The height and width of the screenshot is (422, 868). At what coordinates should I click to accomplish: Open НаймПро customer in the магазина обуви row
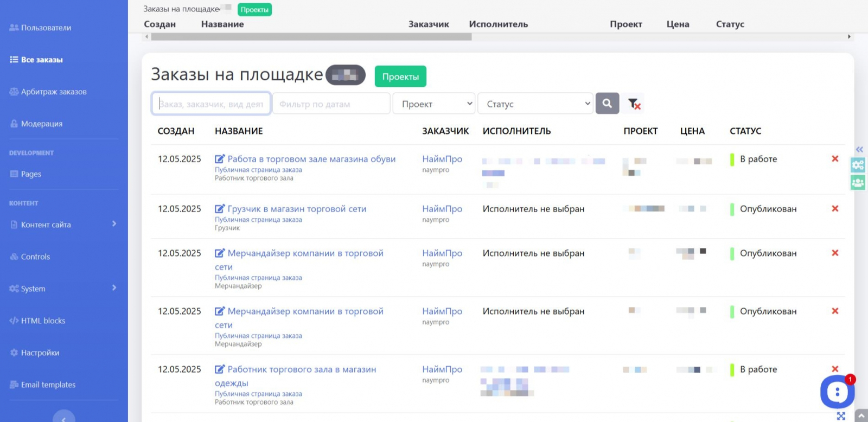(442, 159)
